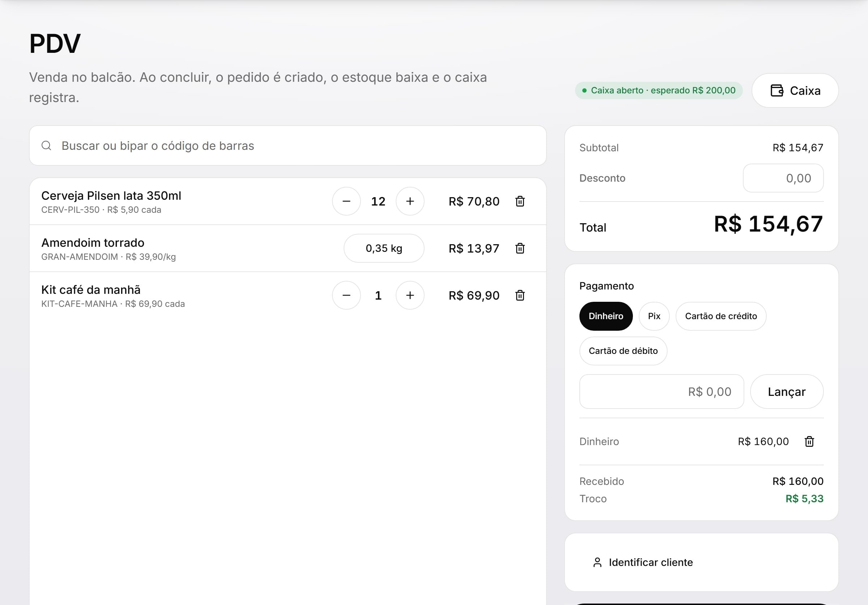Click the Cerveja quantity number 12
Screen dimensions: 868x605
[378, 201]
